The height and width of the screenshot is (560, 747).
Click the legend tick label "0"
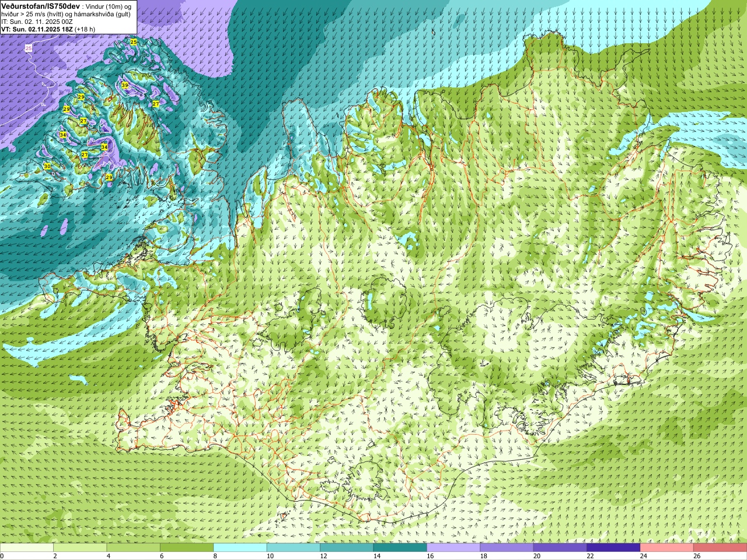tap(2, 556)
